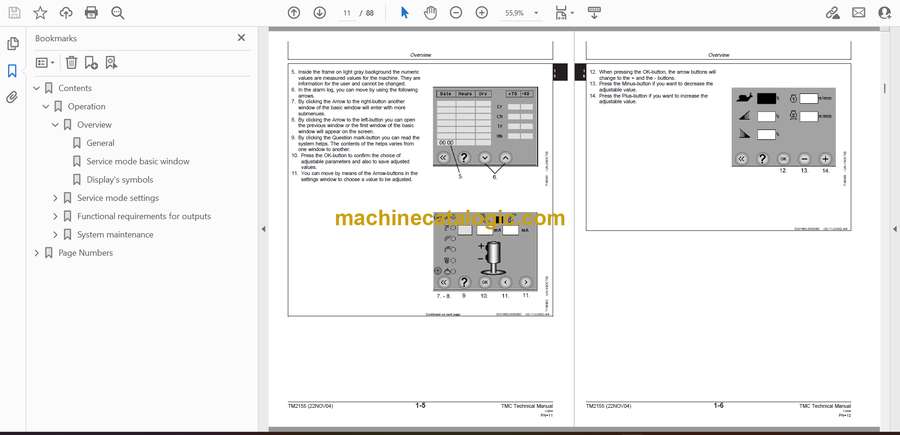Edit the current page number field
This screenshot has height=435, width=900.
click(x=347, y=13)
